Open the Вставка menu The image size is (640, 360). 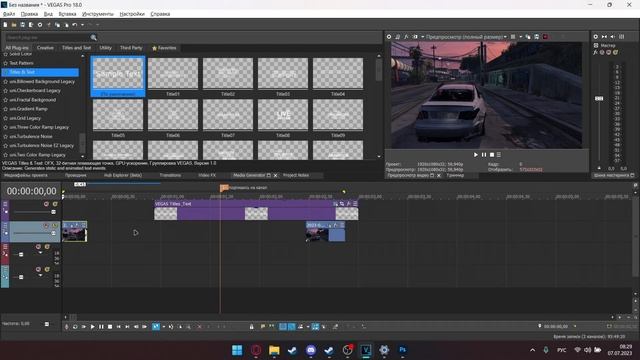67,14
